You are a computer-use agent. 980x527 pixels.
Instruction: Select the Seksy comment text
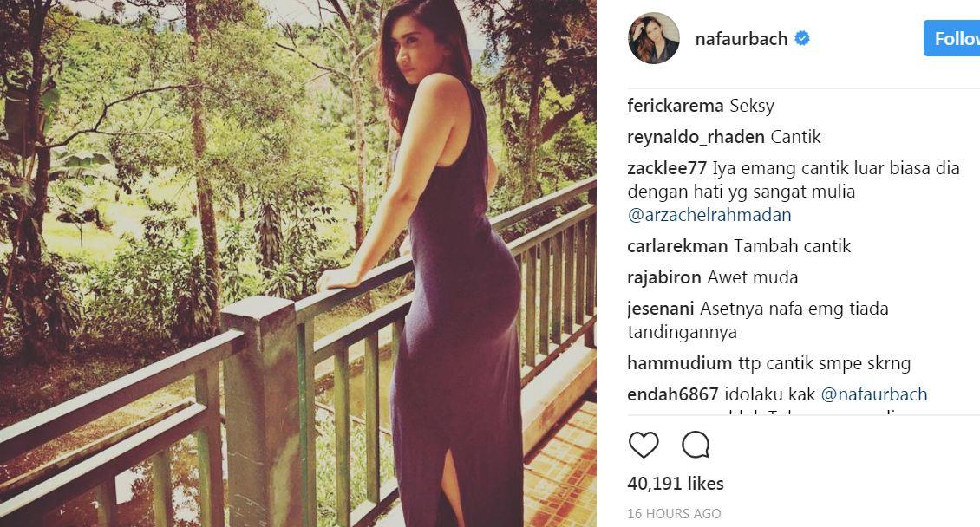751,106
